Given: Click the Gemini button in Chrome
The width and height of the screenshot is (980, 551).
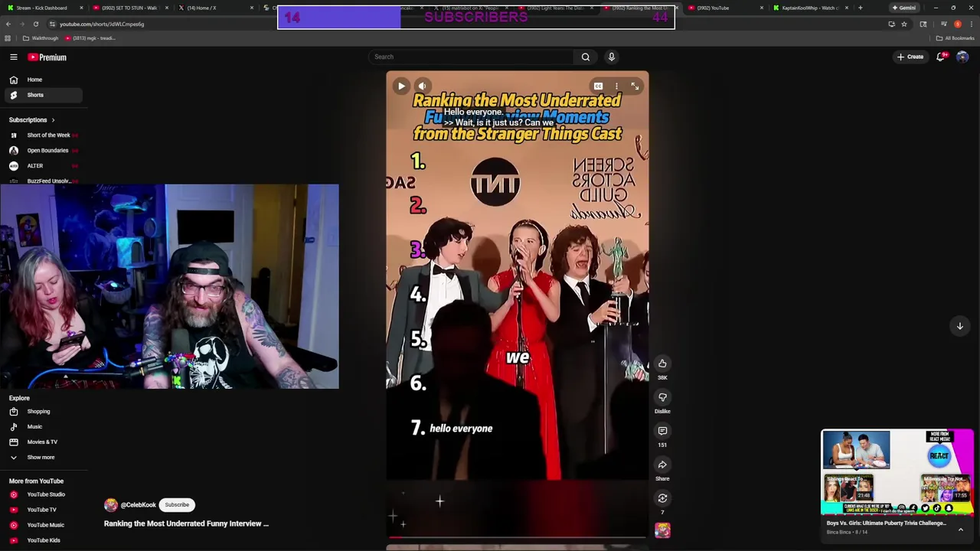Looking at the screenshot, I should tap(903, 8).
